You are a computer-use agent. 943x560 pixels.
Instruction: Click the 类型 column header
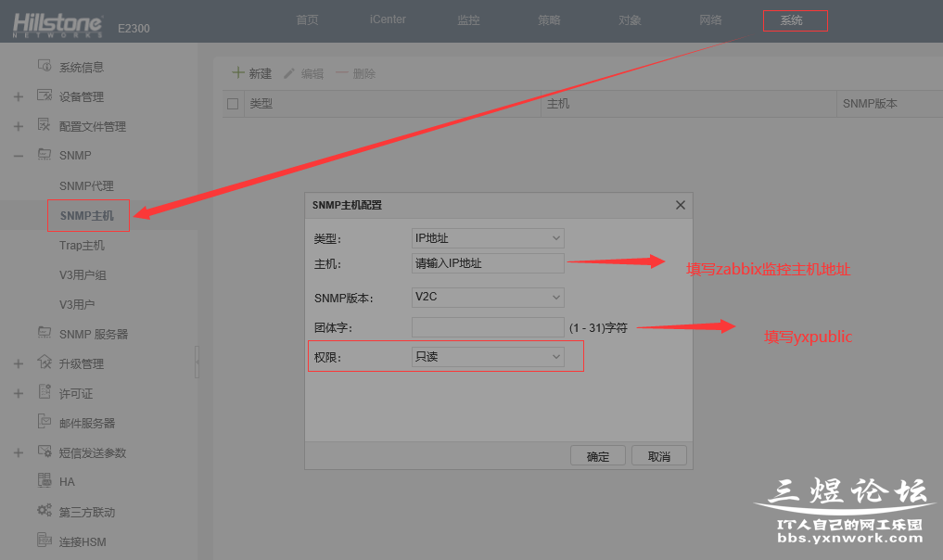pyautogui.click(x=392, y=104)
